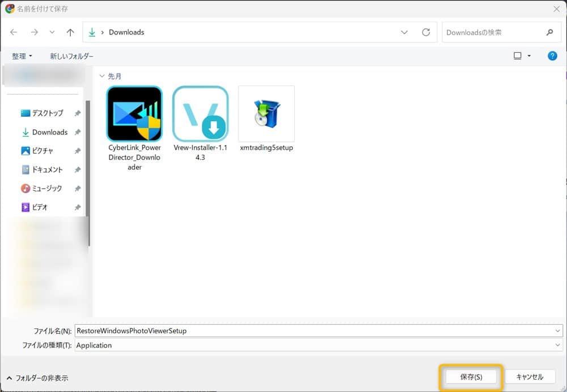
Task: Collapse the 先月 file group
Action: click(x=102, y=76)
